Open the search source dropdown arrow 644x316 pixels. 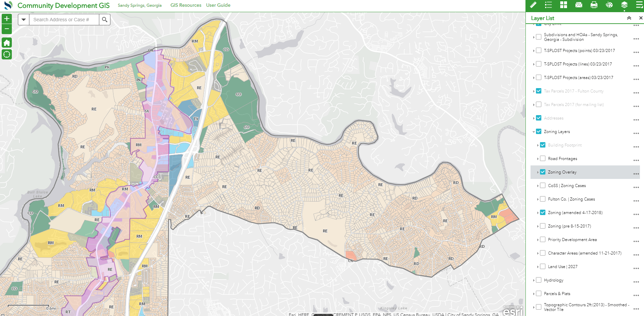click(x=23, y=19)
